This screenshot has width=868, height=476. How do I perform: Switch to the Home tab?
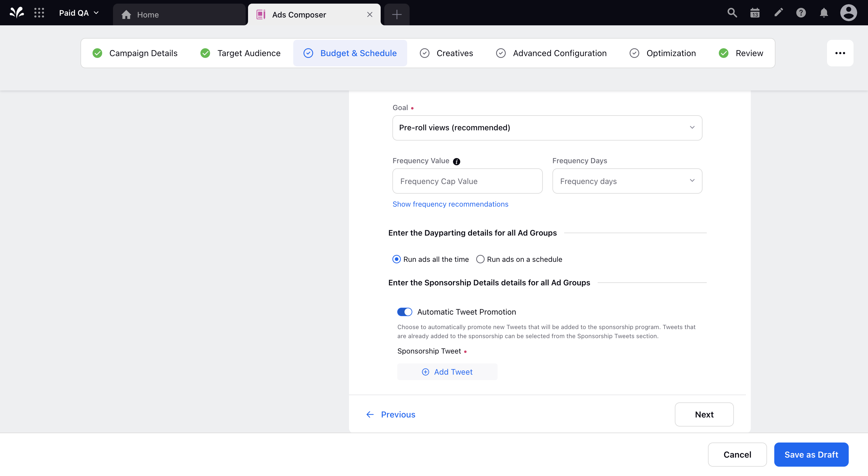179,14
